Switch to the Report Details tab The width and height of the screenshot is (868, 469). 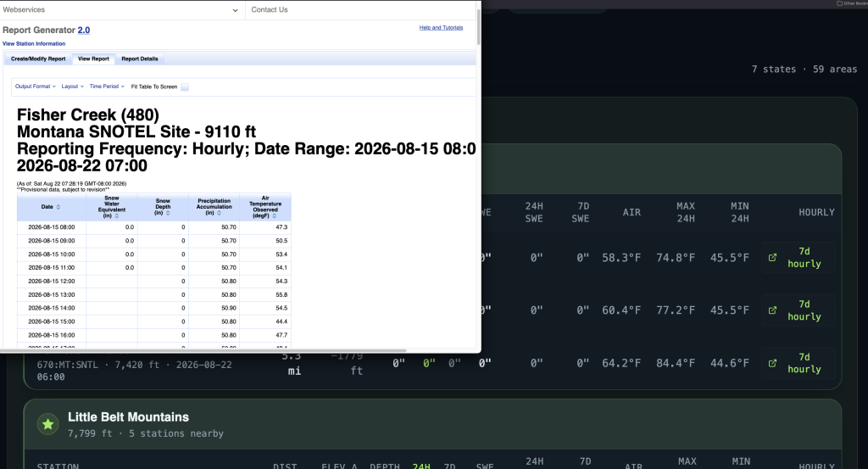(x=140, y=59)
